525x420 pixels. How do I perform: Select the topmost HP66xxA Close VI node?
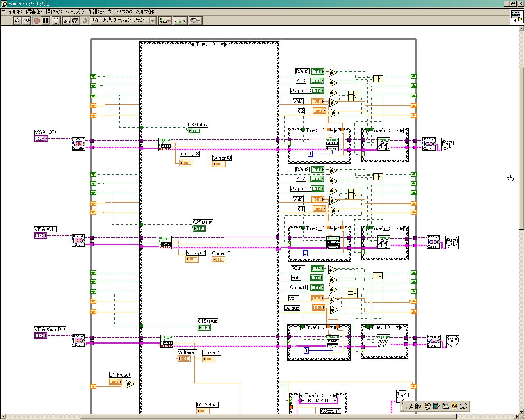(x=429, y=144)
